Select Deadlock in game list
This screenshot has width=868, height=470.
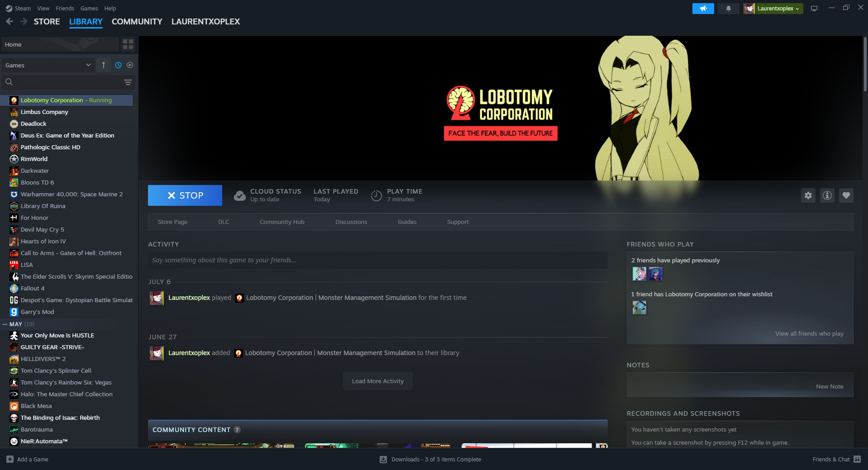[x=67, y=124]
